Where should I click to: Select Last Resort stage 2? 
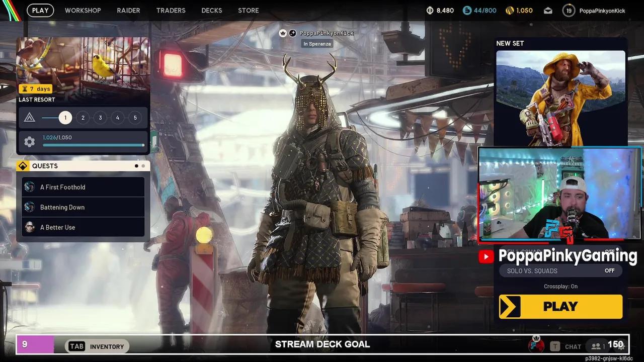83,118
